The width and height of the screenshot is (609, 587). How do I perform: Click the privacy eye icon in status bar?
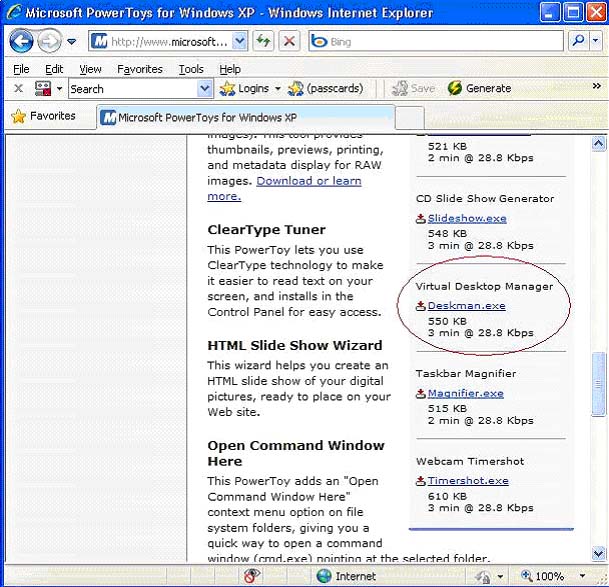(252, 575)
